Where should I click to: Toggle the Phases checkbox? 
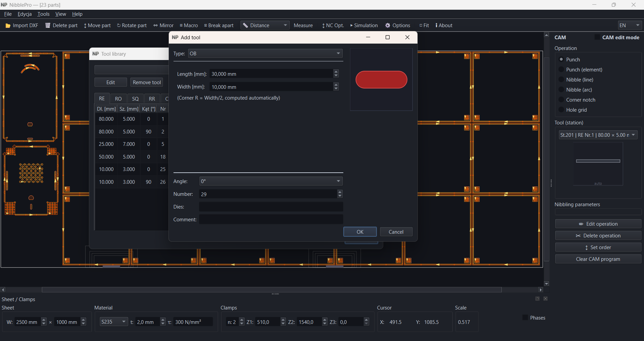[525, 318]
